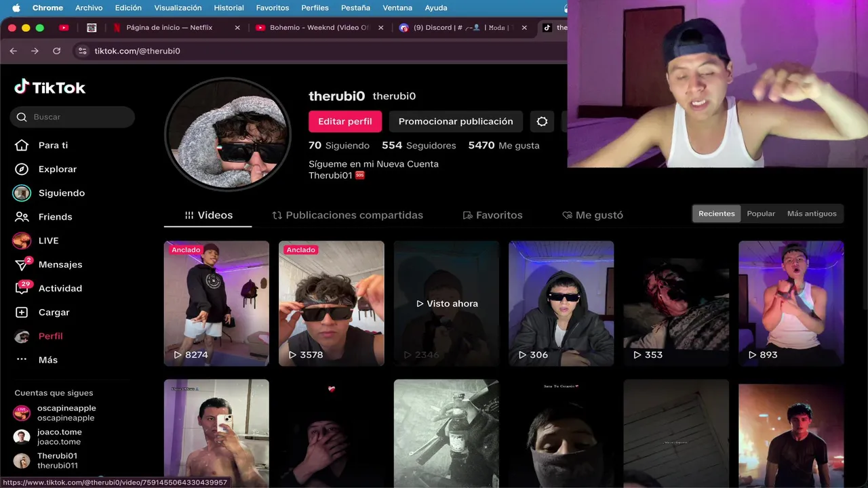Open the 554 Seguidores list
Viewport: 868px width, 488px height.
(418, 145)
